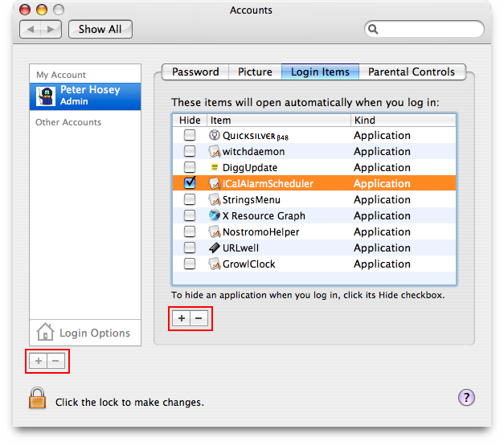Click the Quicksilver app icon in list

click(x=214, y=135)
